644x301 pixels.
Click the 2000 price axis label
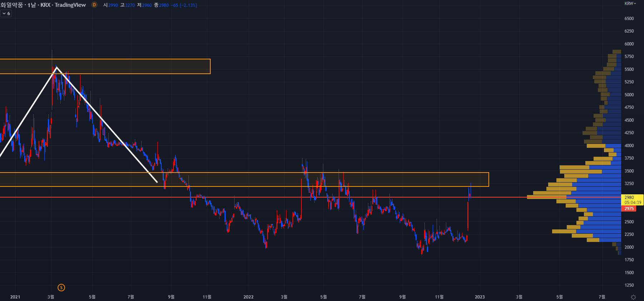click(x=629, y=247)
